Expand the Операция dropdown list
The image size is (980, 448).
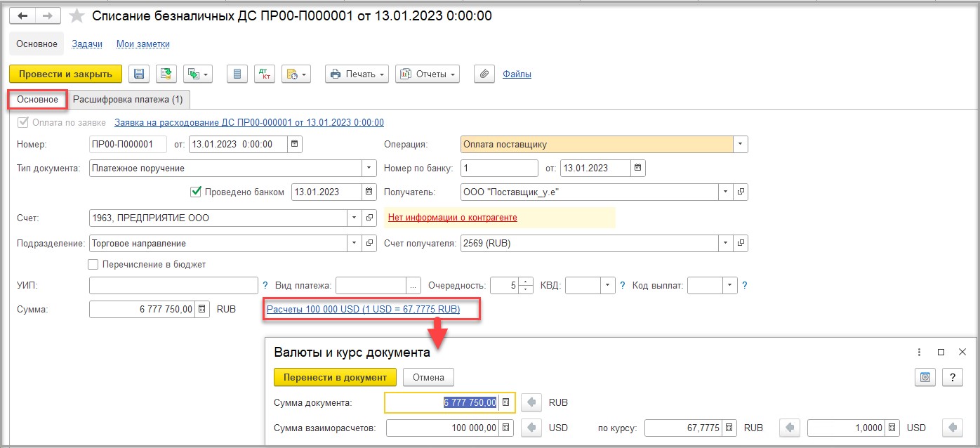coord(740,145)
